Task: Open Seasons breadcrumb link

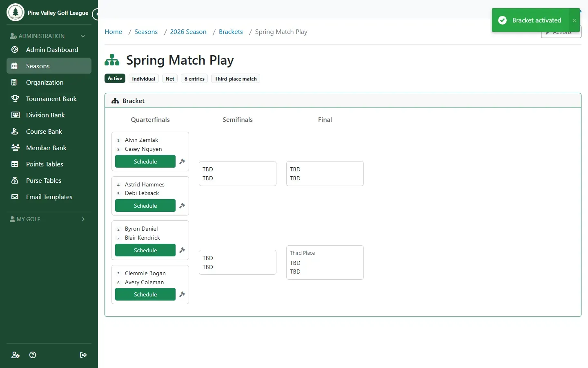Action: [x=146, y=32]
